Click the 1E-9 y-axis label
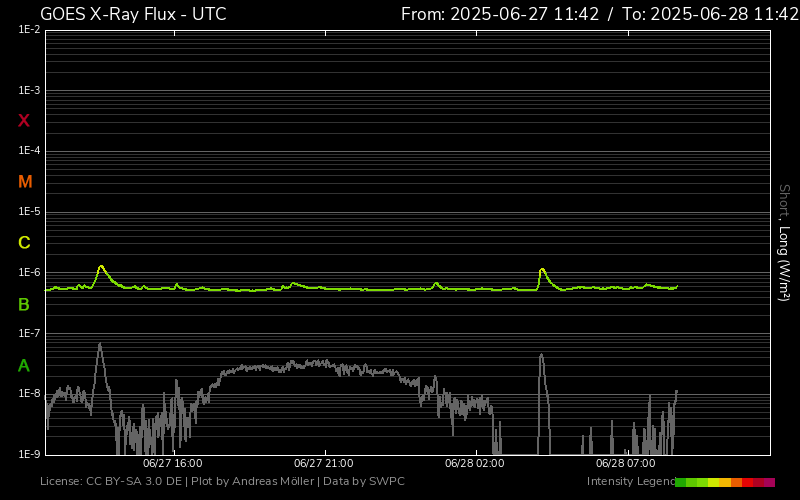Viewport: 800px width, 500px height. pos(29,454)
